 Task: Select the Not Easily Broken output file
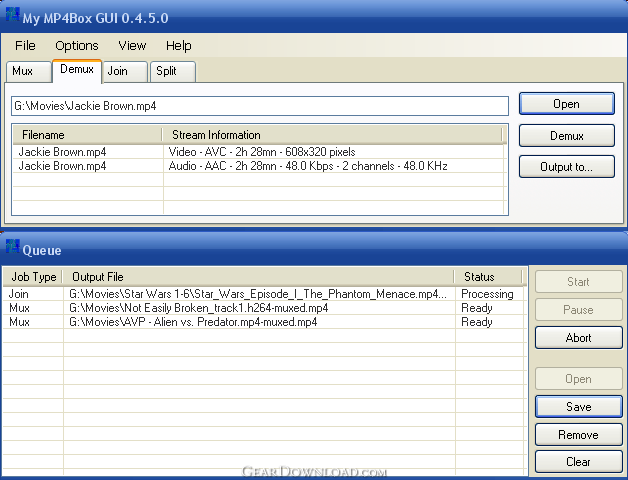click(x=198, y=308)
